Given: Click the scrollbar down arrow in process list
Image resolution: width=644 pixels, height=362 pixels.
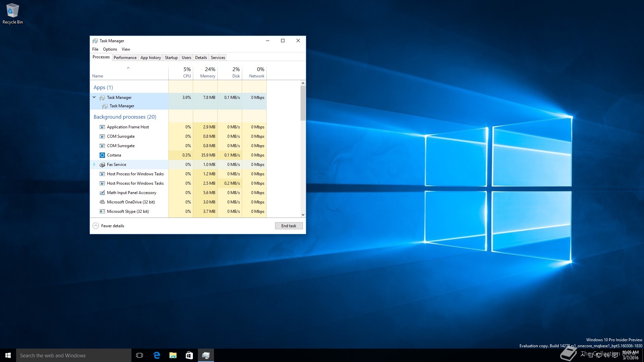Looking at the screenshot, I should (303, 215).
